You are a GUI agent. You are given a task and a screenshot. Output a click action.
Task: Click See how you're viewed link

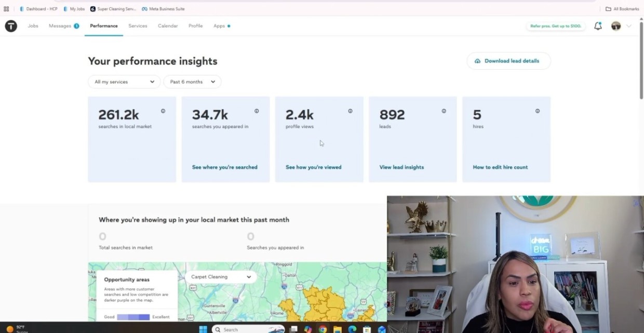[313, 167]
